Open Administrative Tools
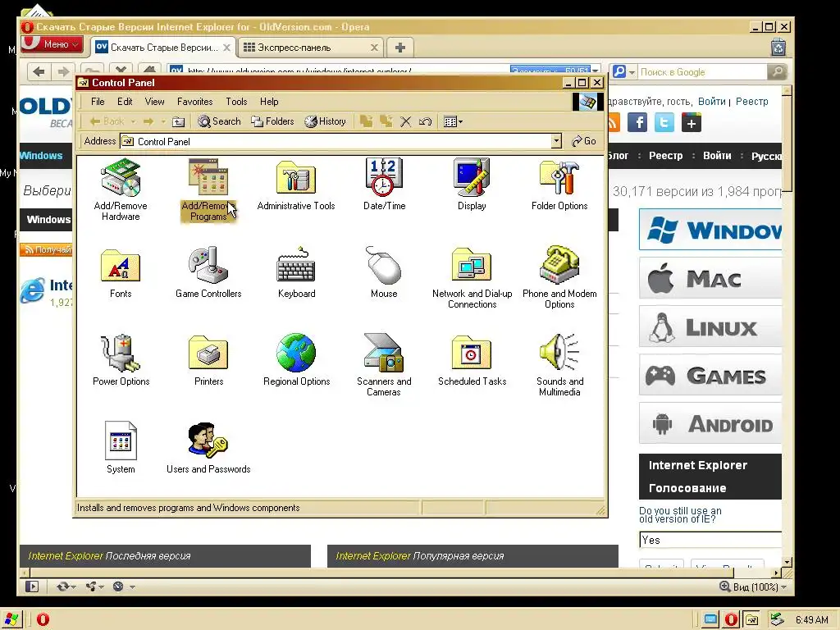The width and height of the screenshot is (840, 630). point(296,184)
